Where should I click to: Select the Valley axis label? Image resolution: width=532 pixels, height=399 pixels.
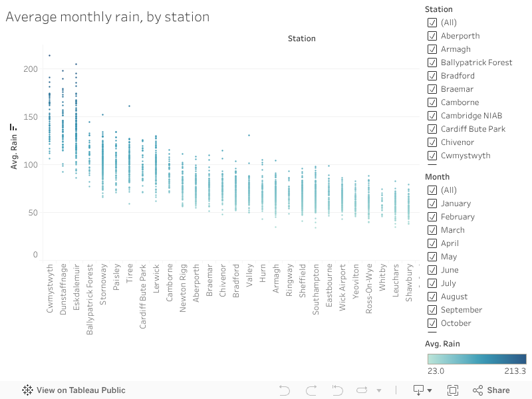249,275
